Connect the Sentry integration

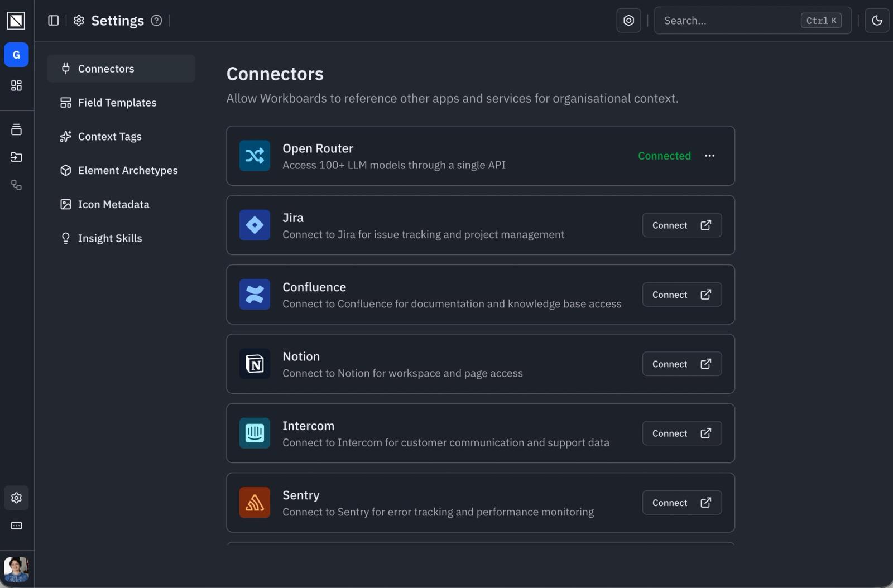tap(681, 503)
